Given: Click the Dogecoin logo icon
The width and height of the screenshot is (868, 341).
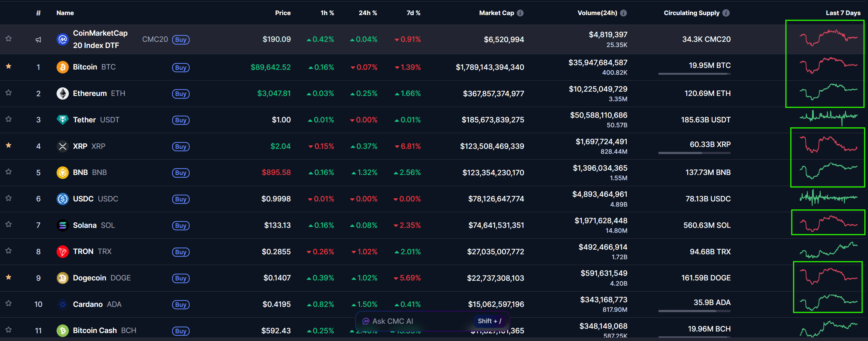Looking at the screenshot, I should tap(62, 278).
